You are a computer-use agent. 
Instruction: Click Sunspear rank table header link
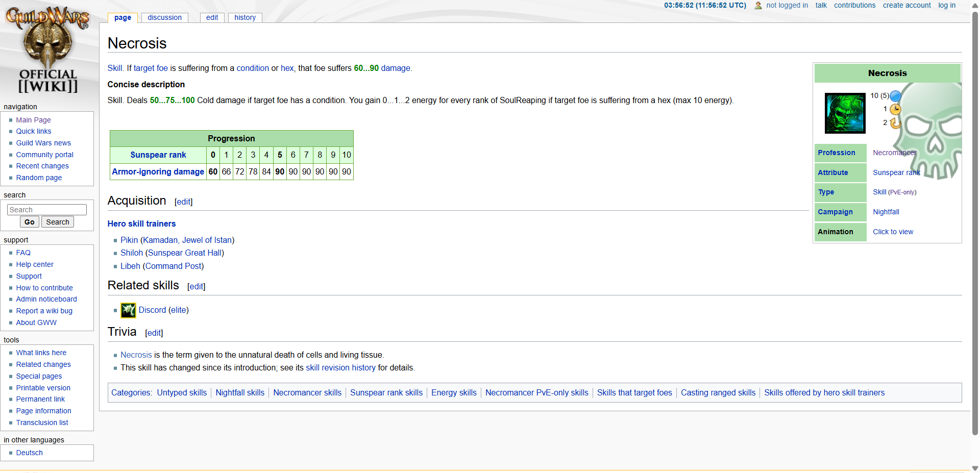pyautogui.click(x=158, y=155)
